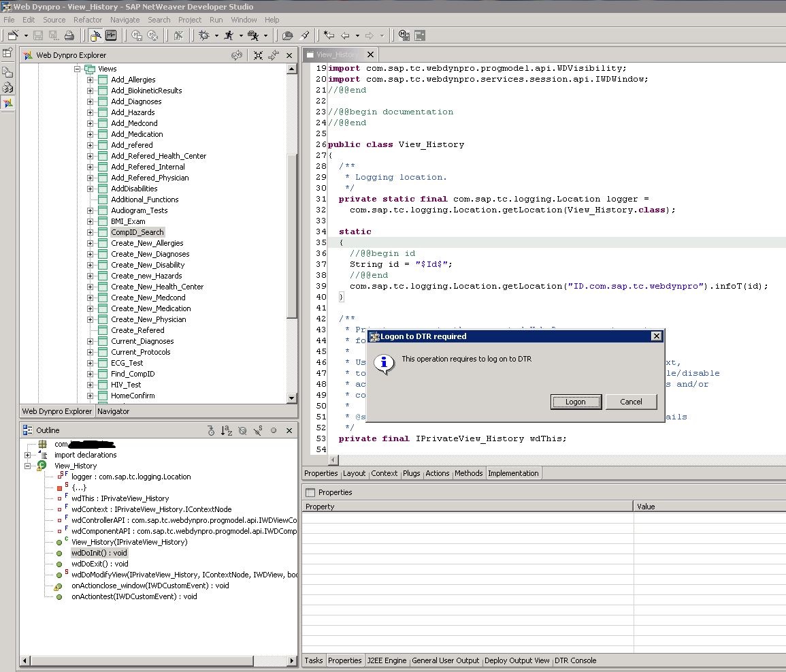Click the Web Dynpro Explorer refresh icon
The width and height of the screenshot is (786, 672).
[236, 55]
